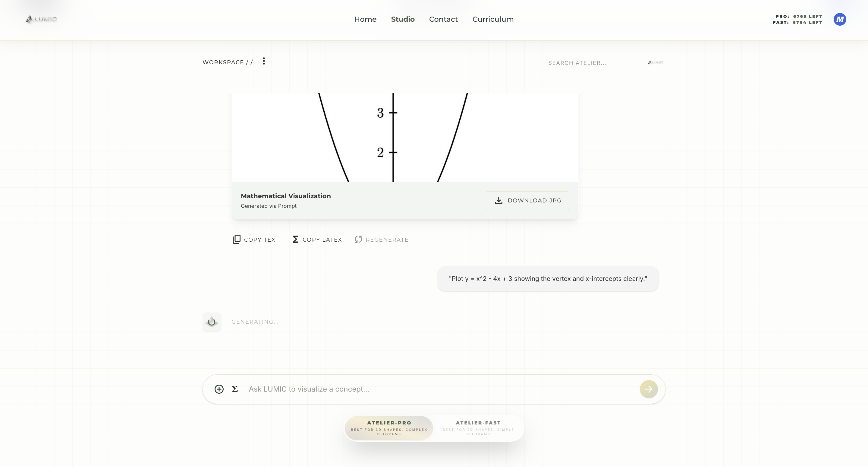Navigate to Contact
Image resolution: width=868 pixels, height=467 pixels.
[x=443, y=19]
